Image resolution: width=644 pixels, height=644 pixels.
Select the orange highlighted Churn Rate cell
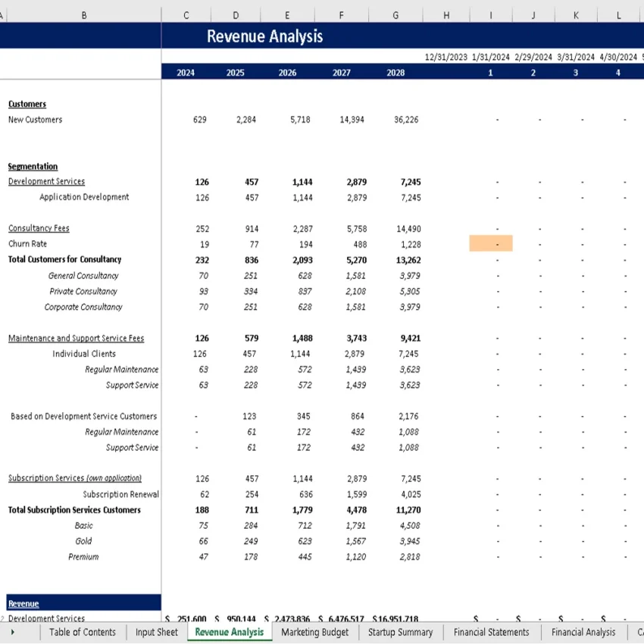point(491,243)
